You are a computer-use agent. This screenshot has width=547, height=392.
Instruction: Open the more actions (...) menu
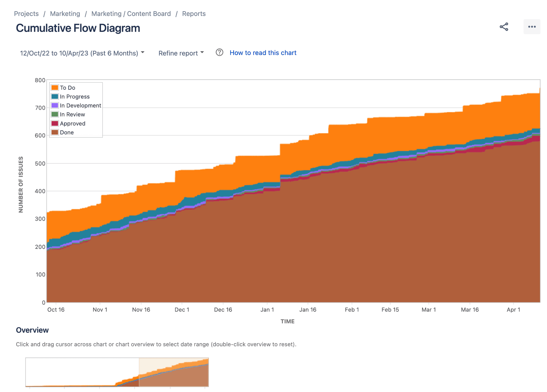(532, 26)
